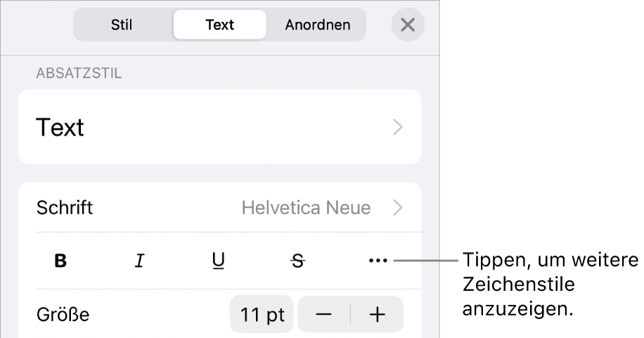Select the Text tab at the top

219,25
